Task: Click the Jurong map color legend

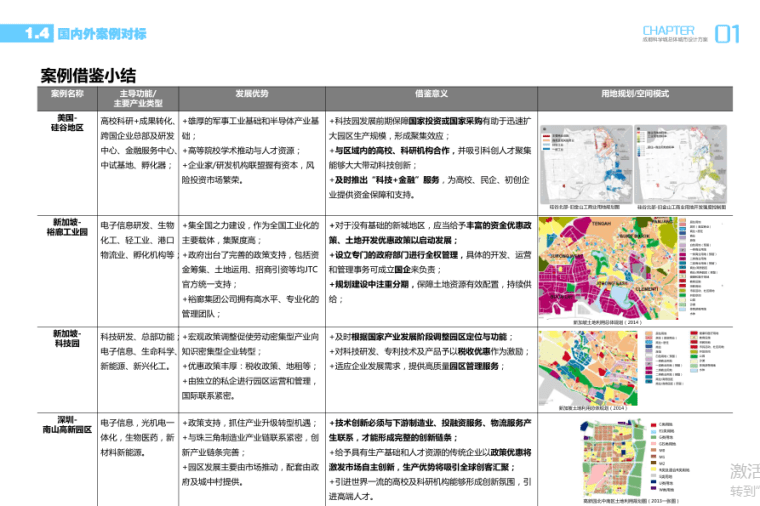Action: [x=698, y=268]
